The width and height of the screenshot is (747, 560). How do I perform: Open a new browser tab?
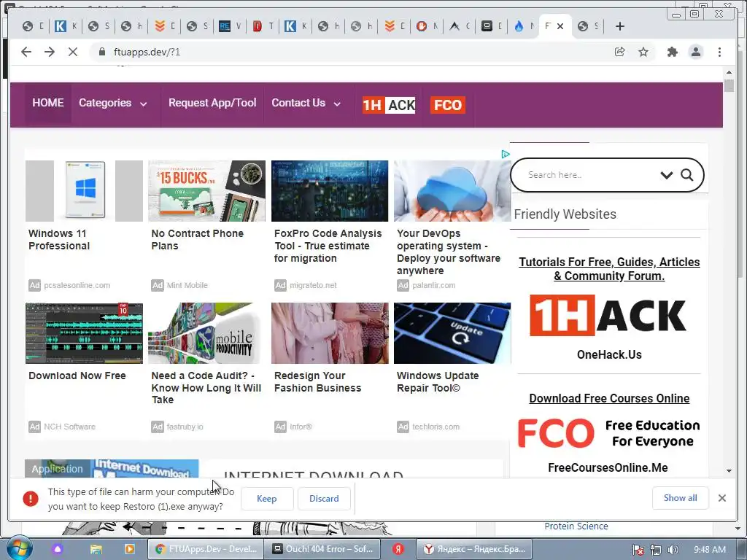pos(619,26)
